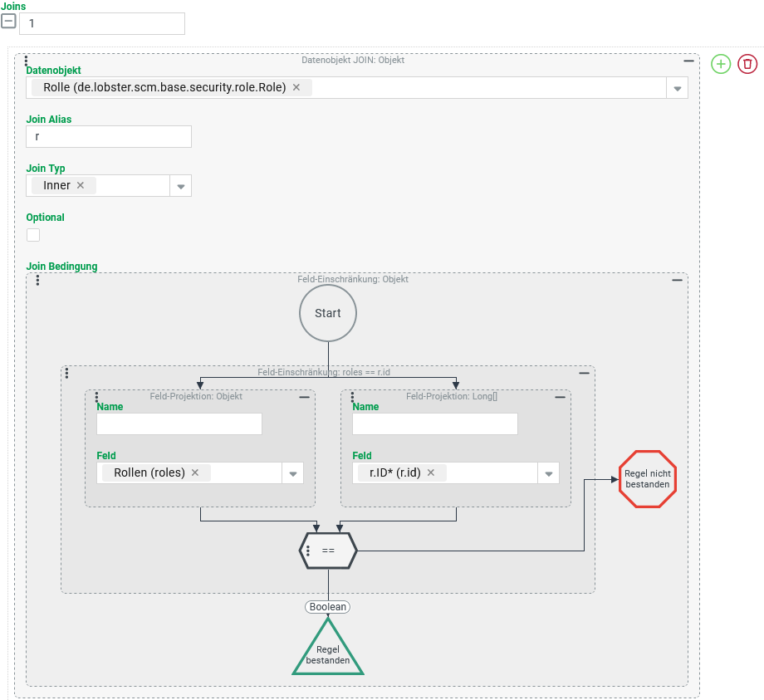Remove the Rollen (roles) field chip
This screenshot has width=764, height=700.
[195, 472]
